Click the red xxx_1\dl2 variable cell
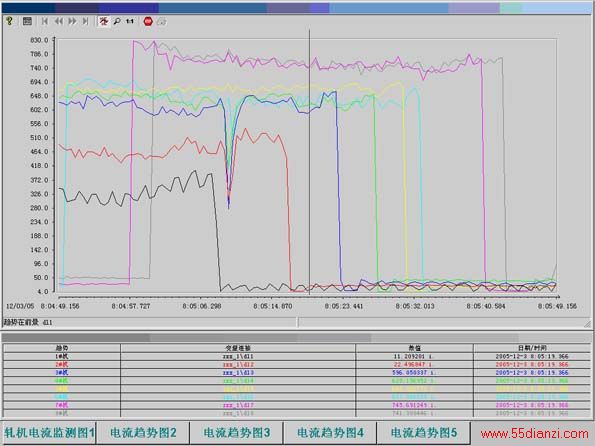Viewport: 595px width, 446px height. click(x=238, y=365)
